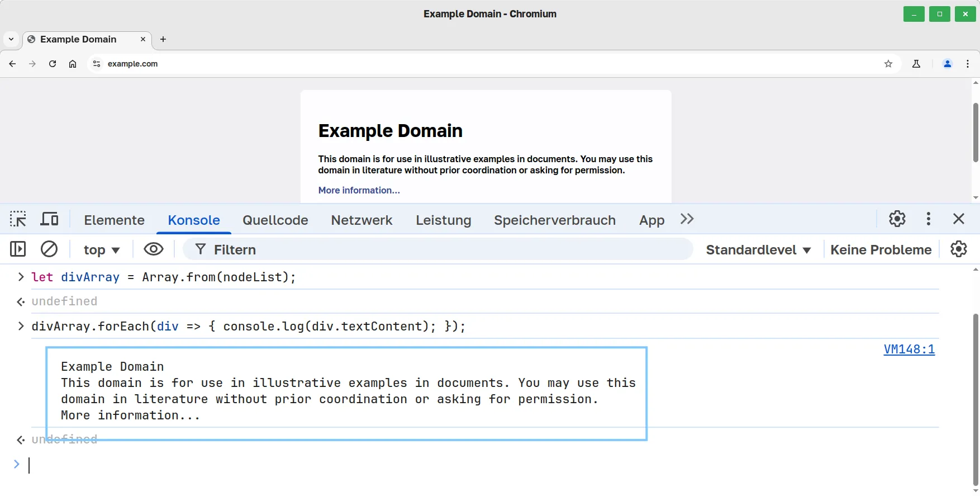980x496 pixels.
Task: Open Chrome Labs flask icon
Action: 916,64
